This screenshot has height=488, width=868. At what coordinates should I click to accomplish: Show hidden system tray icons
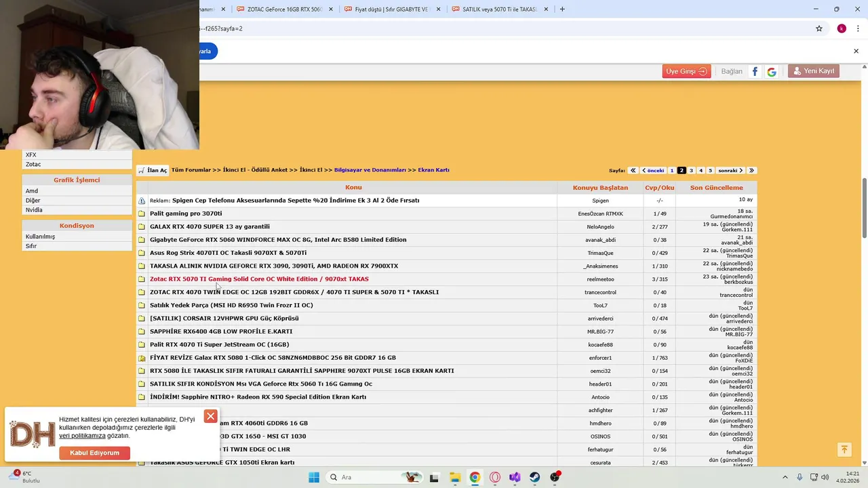click(x=785, y=477)
